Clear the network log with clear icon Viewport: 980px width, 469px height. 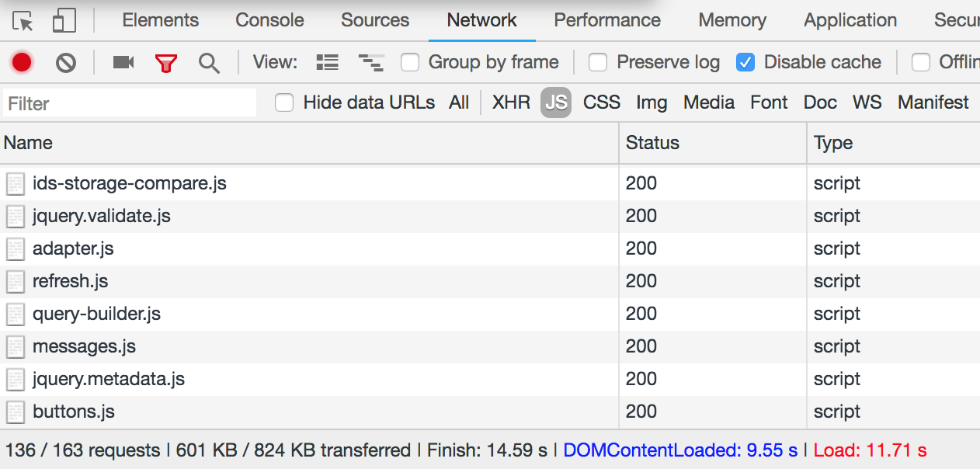66,62
